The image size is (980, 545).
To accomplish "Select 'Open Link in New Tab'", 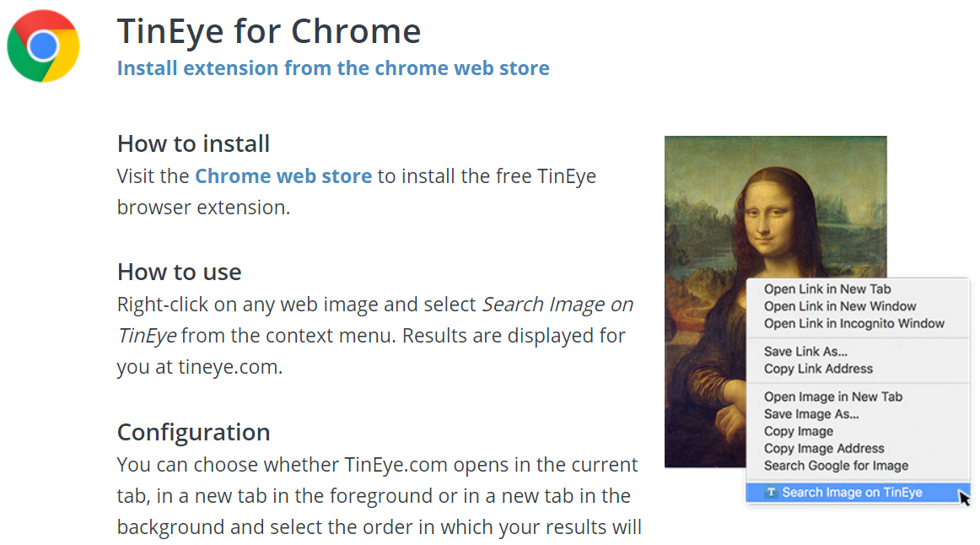I will click(827, 289).
